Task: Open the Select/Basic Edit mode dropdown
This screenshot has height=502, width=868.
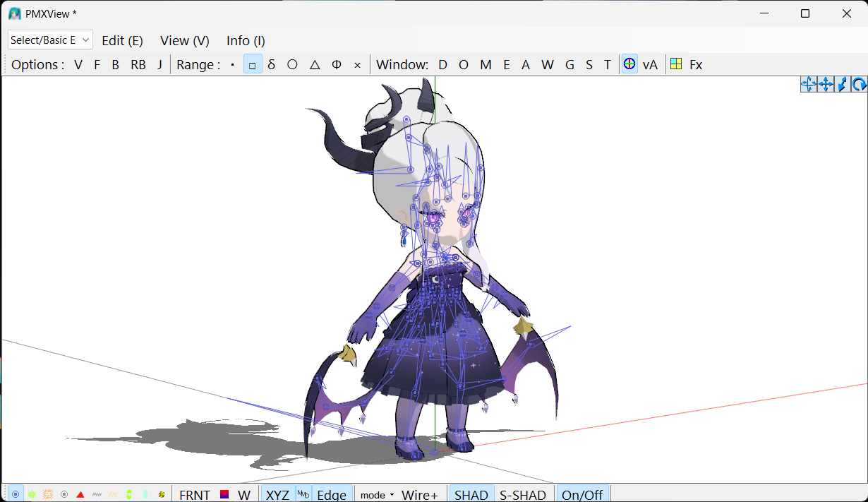Action: [x=50, y=40]
